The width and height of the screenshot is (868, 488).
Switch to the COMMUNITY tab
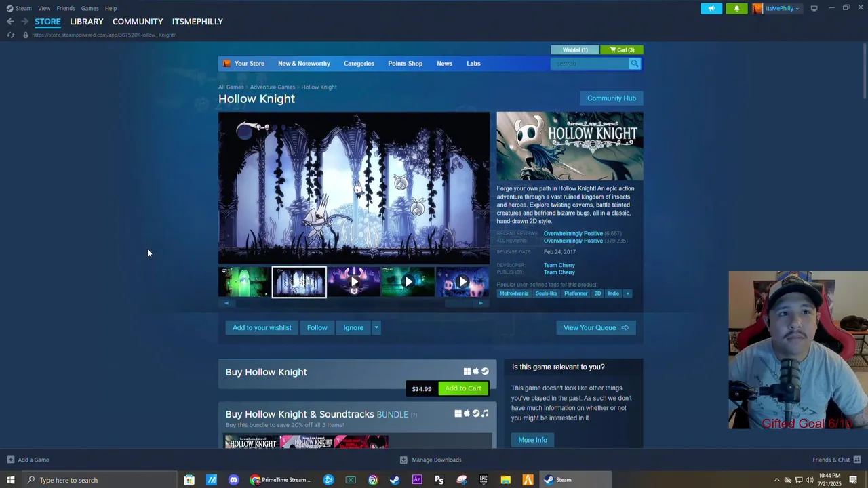tap(138, 22)
